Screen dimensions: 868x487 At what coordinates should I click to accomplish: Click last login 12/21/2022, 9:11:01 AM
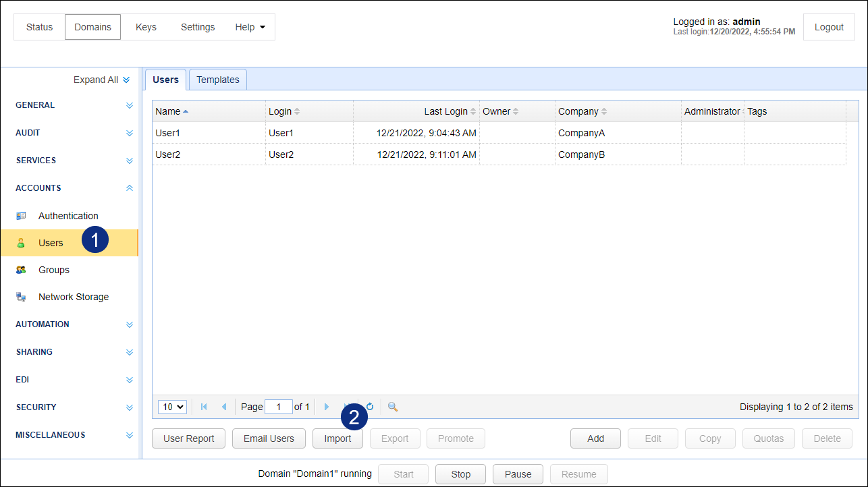[427, 154]
